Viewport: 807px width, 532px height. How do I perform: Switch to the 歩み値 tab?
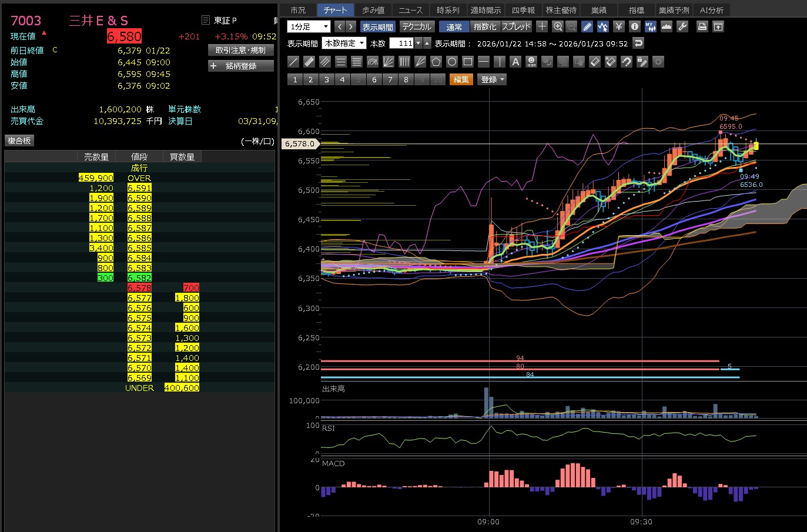[x=373, y=10]
